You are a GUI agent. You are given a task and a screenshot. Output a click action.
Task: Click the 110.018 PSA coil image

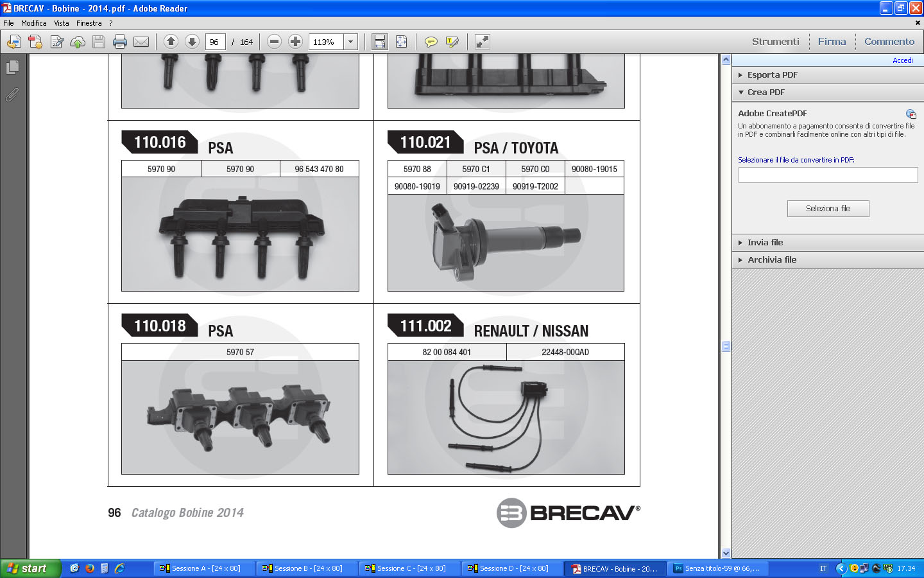(240, 417)
